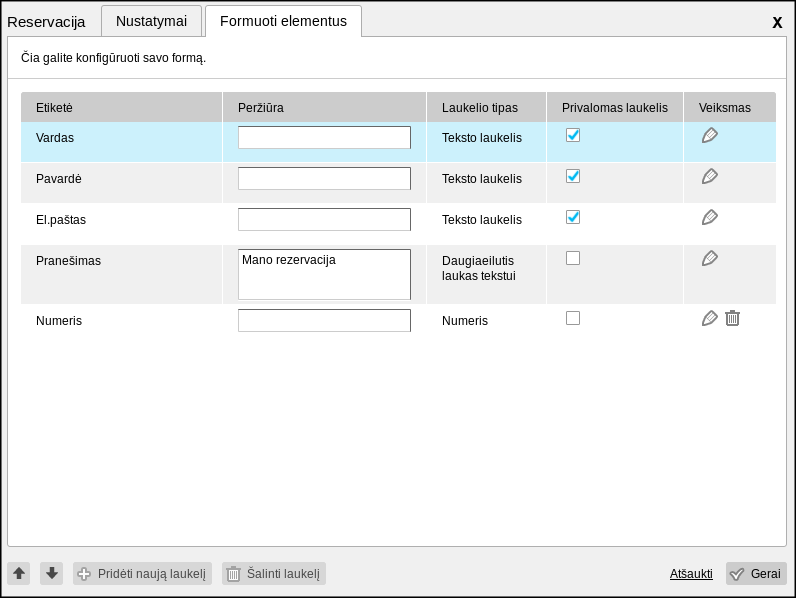
Task: Switch to the Nustatymai tab
Action: [151, 21]
